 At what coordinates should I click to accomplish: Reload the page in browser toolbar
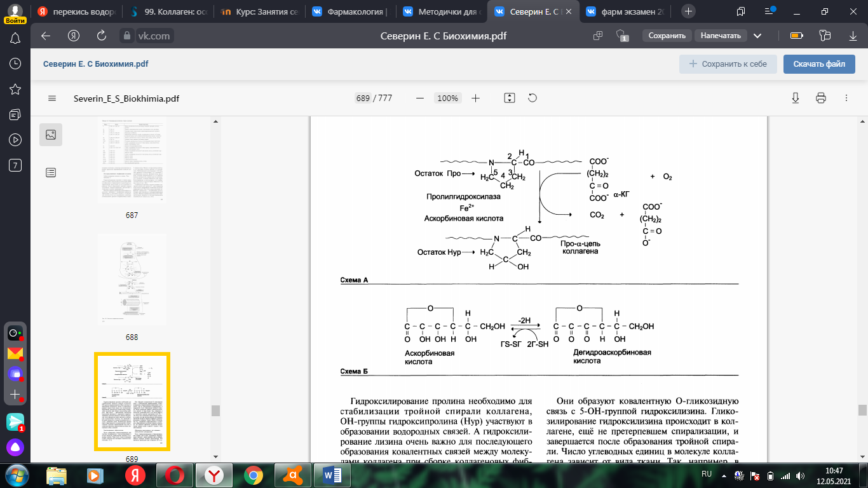[101, 36]
